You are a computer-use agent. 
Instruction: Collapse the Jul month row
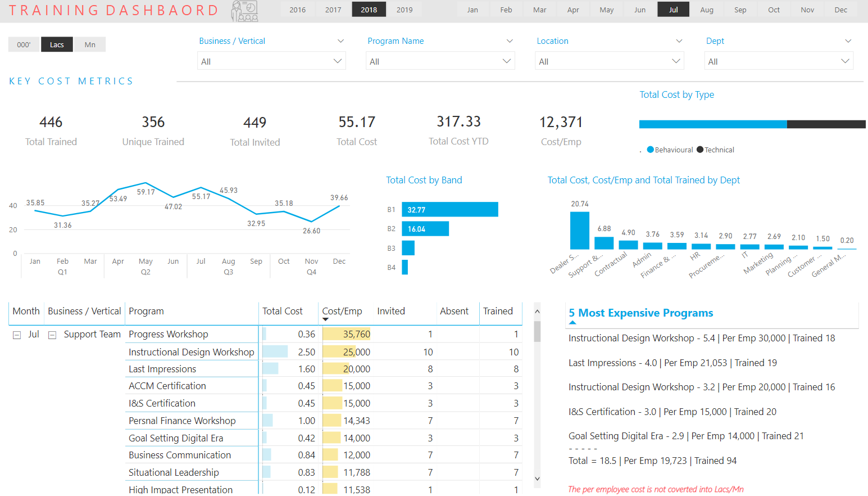click(17, 335)
